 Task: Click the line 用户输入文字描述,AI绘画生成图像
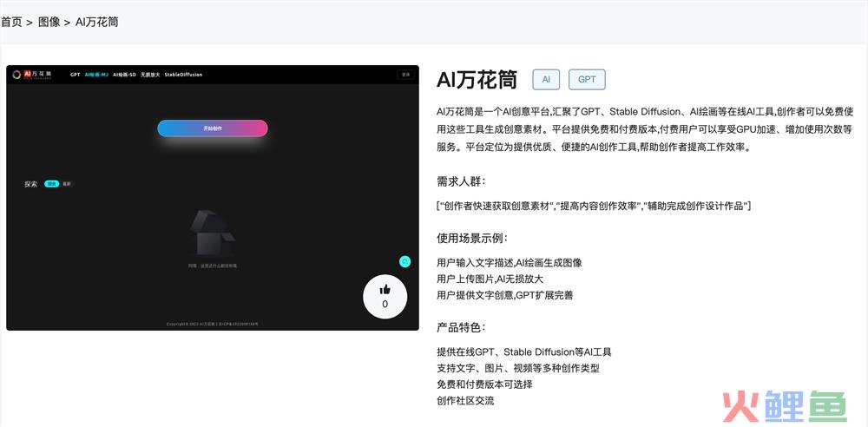coord(510,262)
